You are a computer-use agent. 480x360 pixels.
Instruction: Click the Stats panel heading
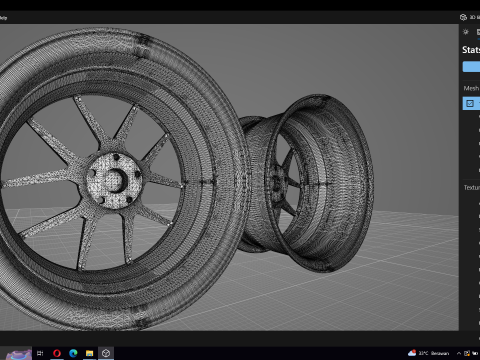click(471, 50)
